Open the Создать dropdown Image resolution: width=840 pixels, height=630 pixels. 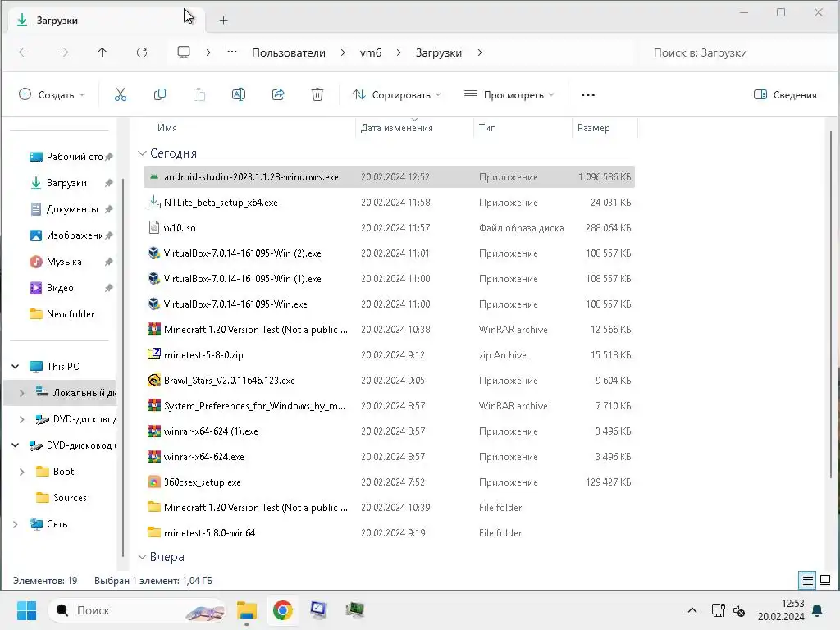(x=52, y=95)
